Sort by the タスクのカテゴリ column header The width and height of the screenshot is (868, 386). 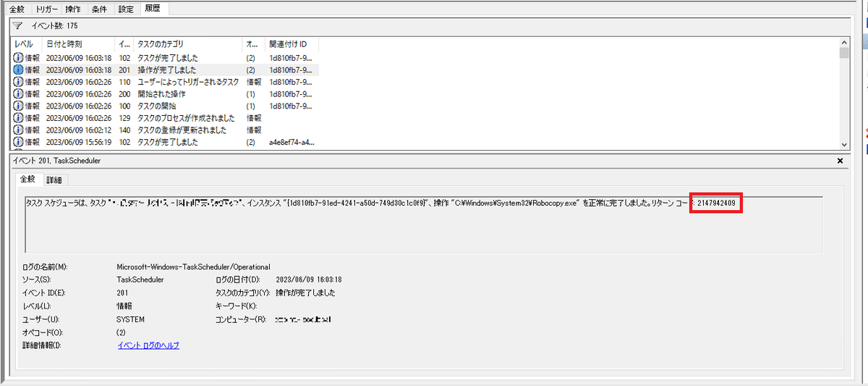[188, 45]
